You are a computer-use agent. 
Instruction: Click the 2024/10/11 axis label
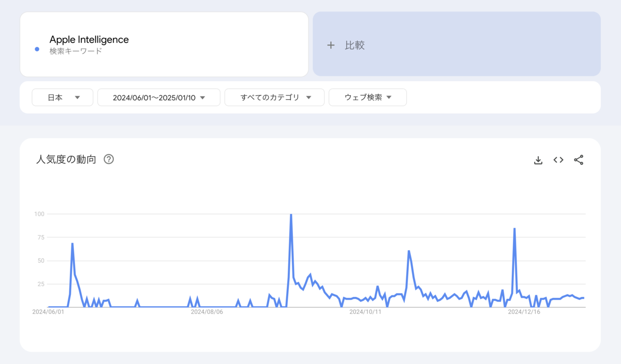click(x=365, y=312)
